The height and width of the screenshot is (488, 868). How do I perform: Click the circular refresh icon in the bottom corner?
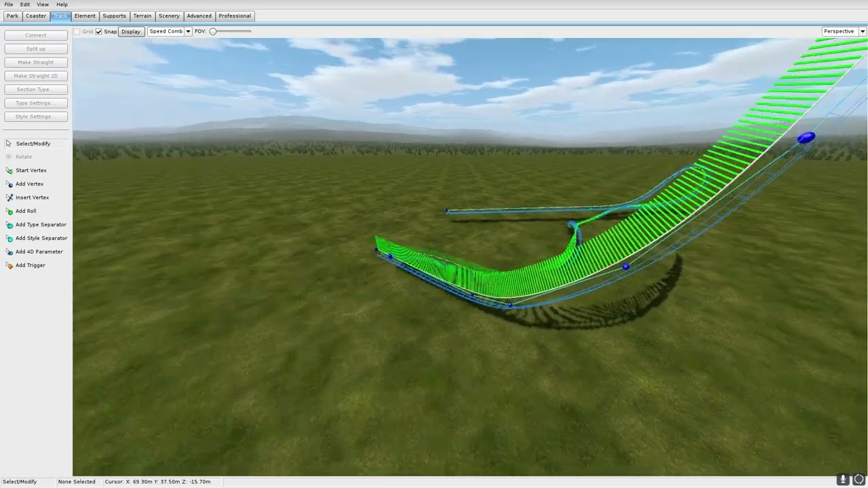click(859, 479)
